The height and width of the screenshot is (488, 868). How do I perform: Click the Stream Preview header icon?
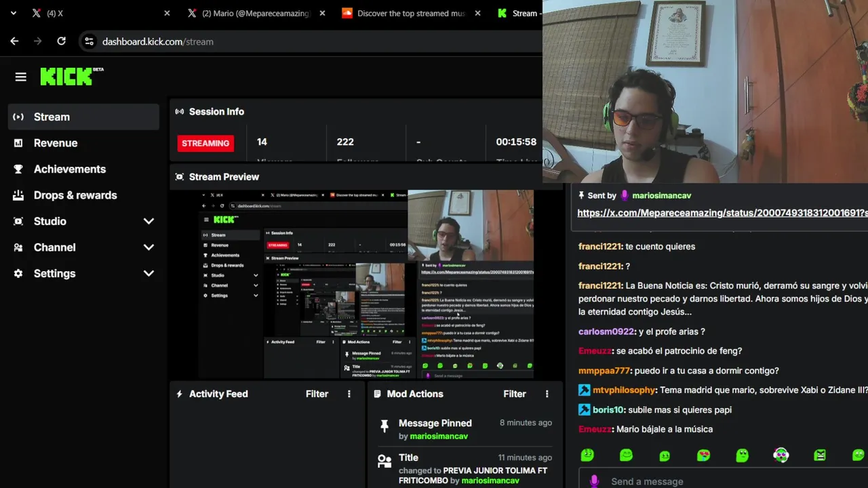179,177
